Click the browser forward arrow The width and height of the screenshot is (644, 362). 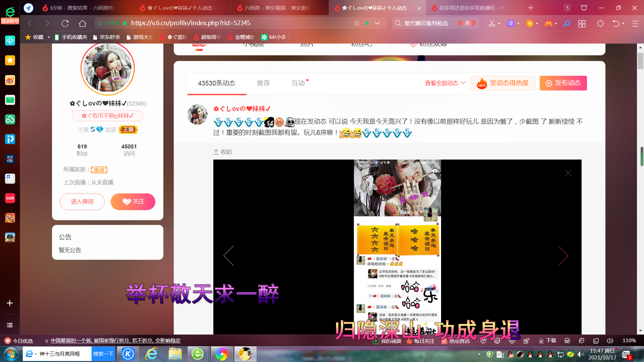[x=47, y=23]
